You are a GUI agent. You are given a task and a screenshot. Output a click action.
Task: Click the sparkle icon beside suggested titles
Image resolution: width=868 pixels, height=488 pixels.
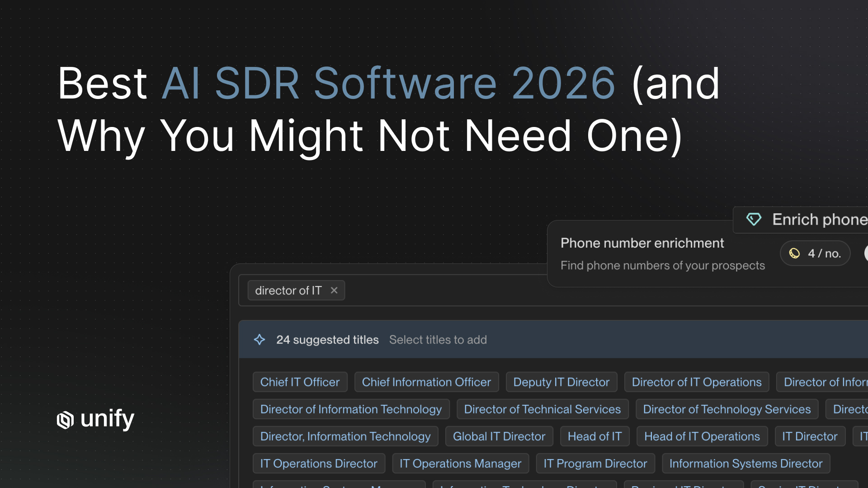pyautogui.click(x=259, y=340)
